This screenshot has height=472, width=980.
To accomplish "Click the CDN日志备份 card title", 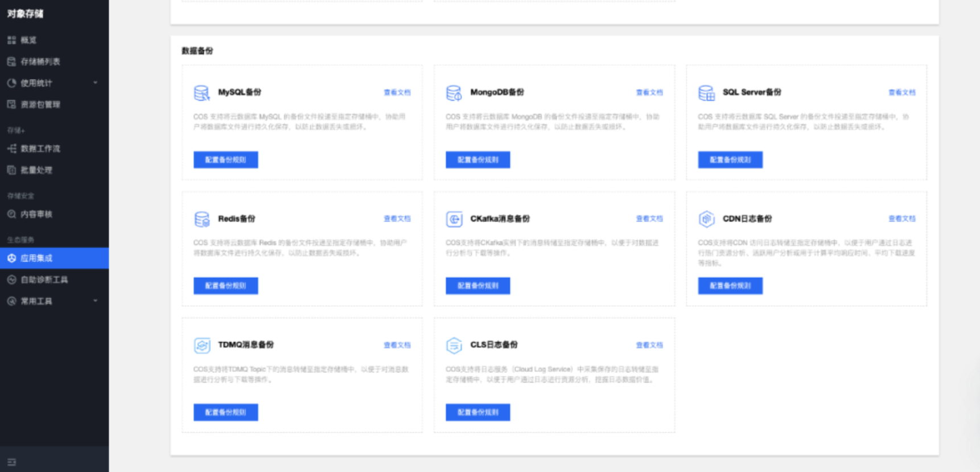I will (747, 219).
